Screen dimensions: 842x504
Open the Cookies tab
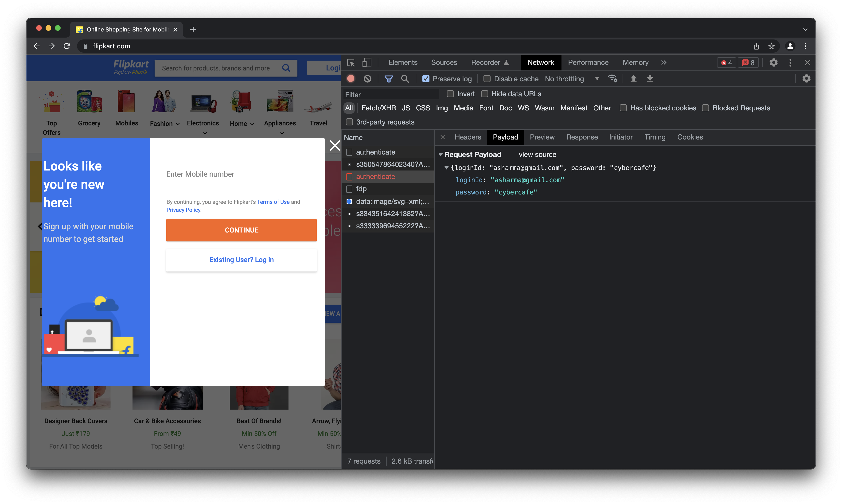690,137
